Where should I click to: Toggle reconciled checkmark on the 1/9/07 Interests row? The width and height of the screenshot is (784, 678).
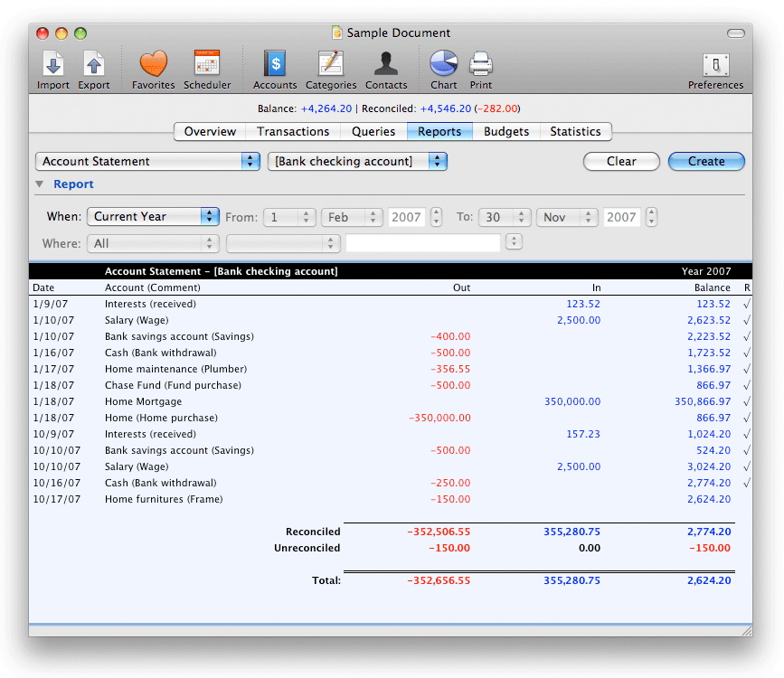[x=746, y=305]
